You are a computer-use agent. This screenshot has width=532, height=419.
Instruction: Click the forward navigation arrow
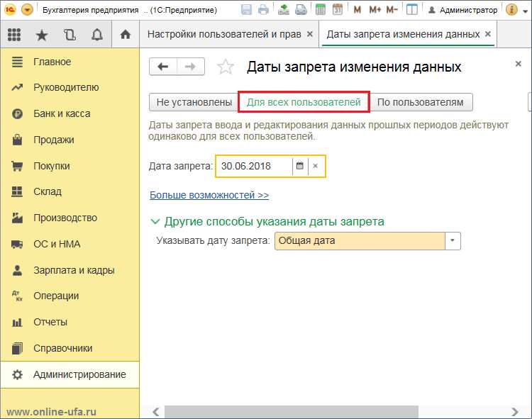[191, 67]
